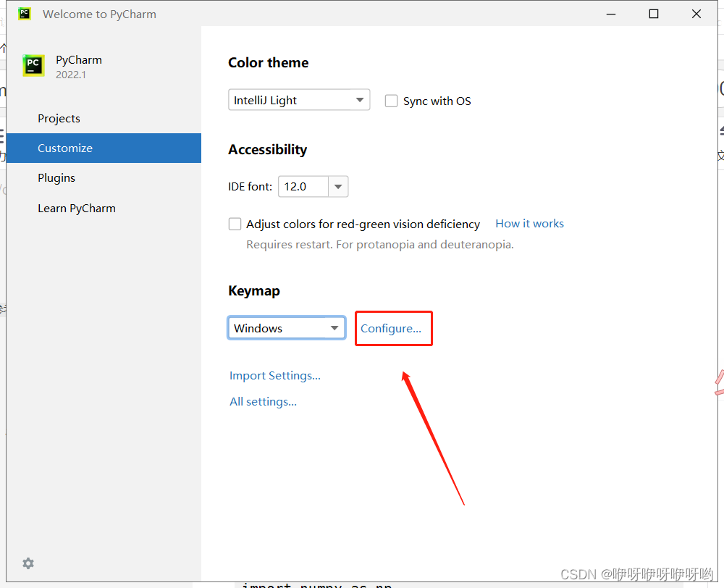Click the 'IDE font:' label
The width and height of the screenshot is (724, 588).
[x=250, y=187]
